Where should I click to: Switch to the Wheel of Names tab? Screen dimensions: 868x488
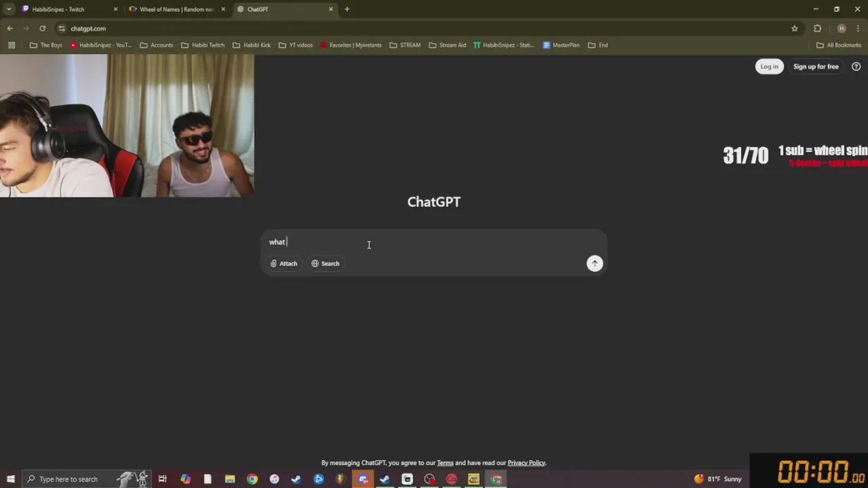(x=176, y=9)
